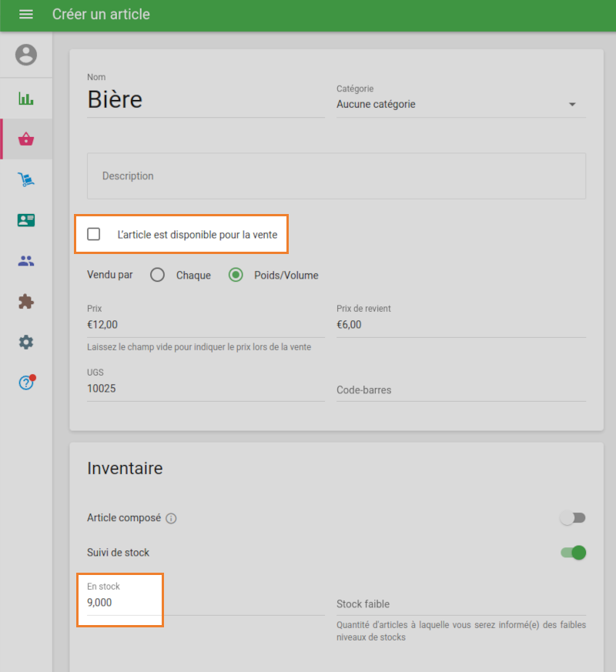Enable the Article composé toggle
This screenshot has height=672, width=616.
point(573,518)
